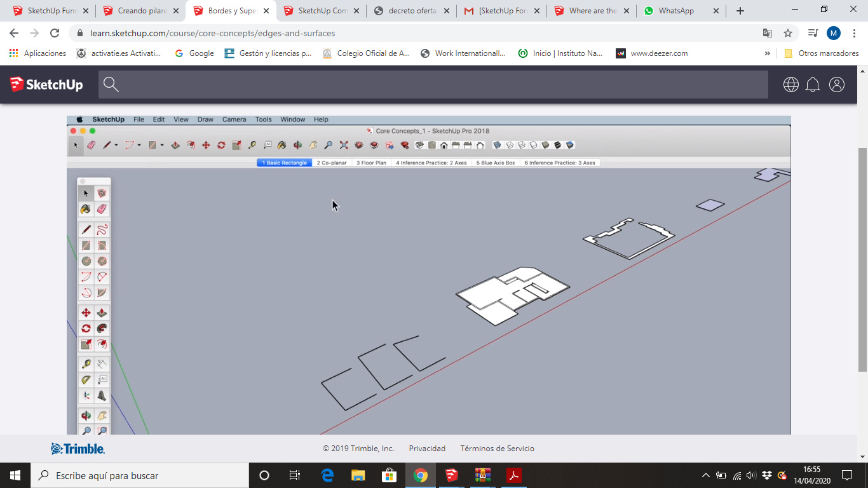The image size is (868, 488).
Task: Select the Tape Measure tool
Action: click(x=85, y=362)
